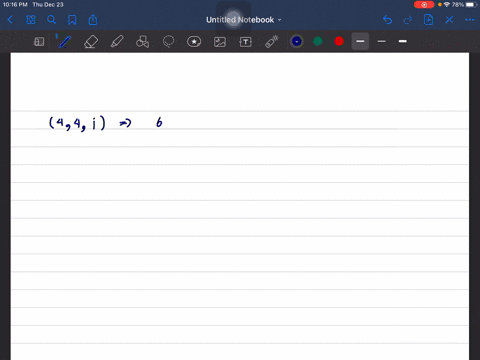
Task: Bookmark this page
Action: point(72,20)
